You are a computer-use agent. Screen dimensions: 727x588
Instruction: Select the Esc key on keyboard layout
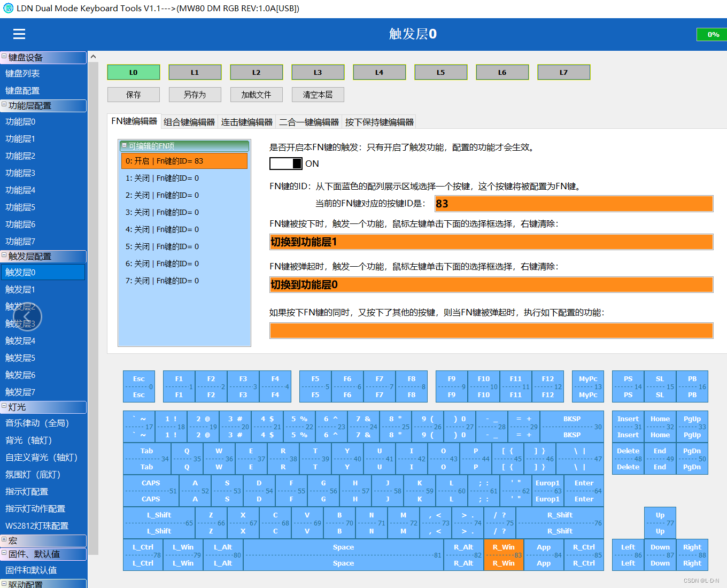point(139,386)
